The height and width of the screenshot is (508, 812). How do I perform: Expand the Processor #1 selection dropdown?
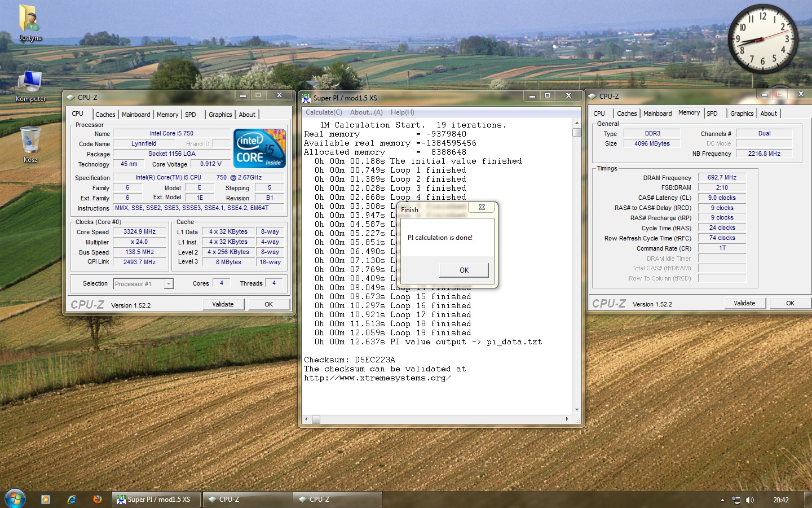click(169, 284)
